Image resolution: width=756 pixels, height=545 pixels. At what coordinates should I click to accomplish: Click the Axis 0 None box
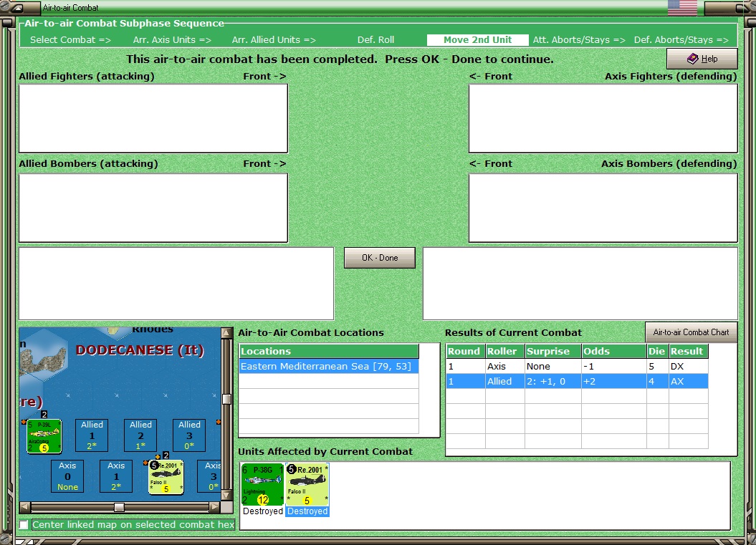pyautogui.click(x=67, y=476)
